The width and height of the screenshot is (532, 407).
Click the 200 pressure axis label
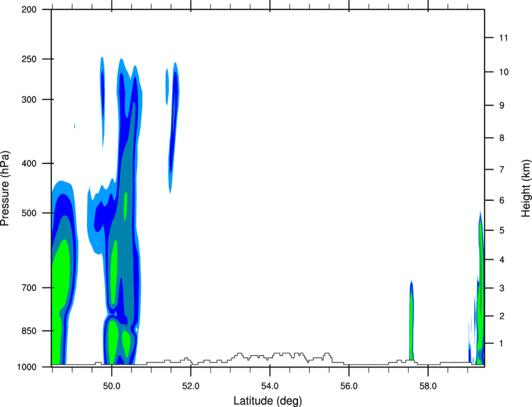pyautogui.click(x=29, y=9)
